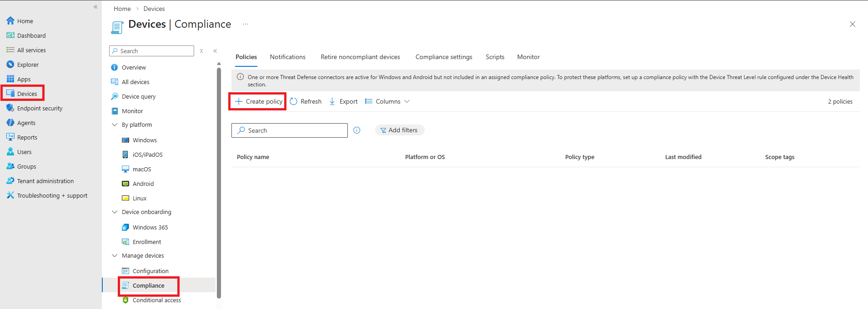Collapse the Devices menu panel chevron
The width and height of the screenshot is (868, 309).
point(215,51)
